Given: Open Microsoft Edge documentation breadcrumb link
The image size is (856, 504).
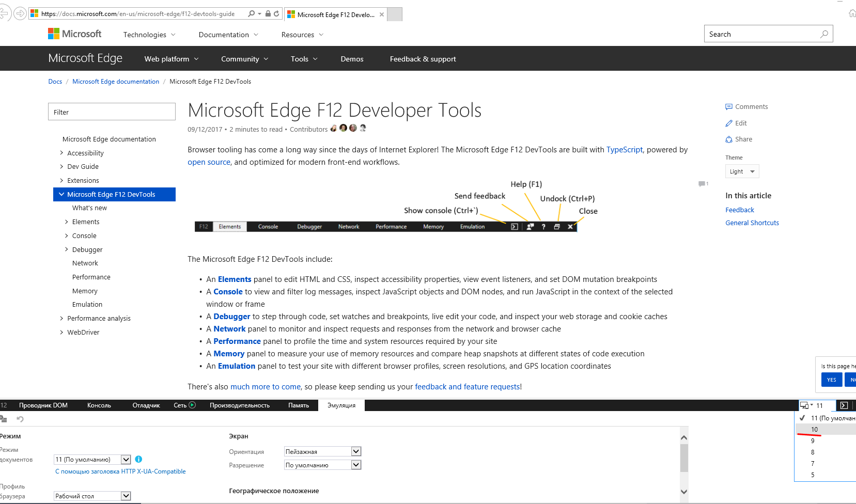Looking at the screenshot, I should coord(116,82).
